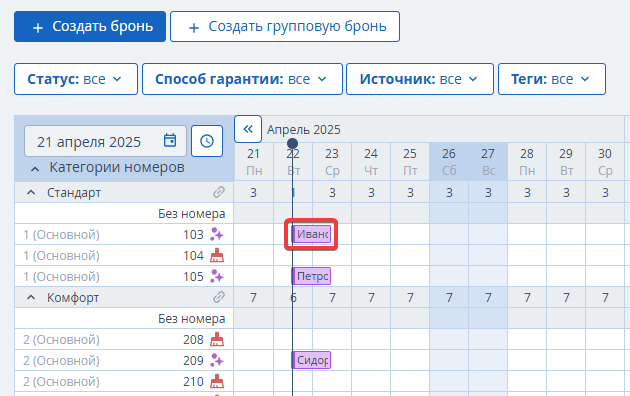
Task: Click the date field 21 апреля 2025
Action: point(105,141)
